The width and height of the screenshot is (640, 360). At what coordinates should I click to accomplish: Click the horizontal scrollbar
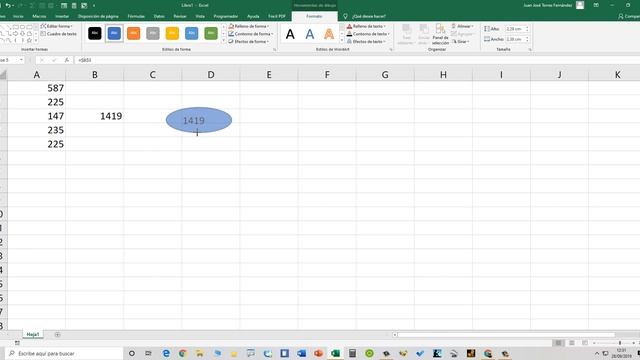[x=506, y=335]
